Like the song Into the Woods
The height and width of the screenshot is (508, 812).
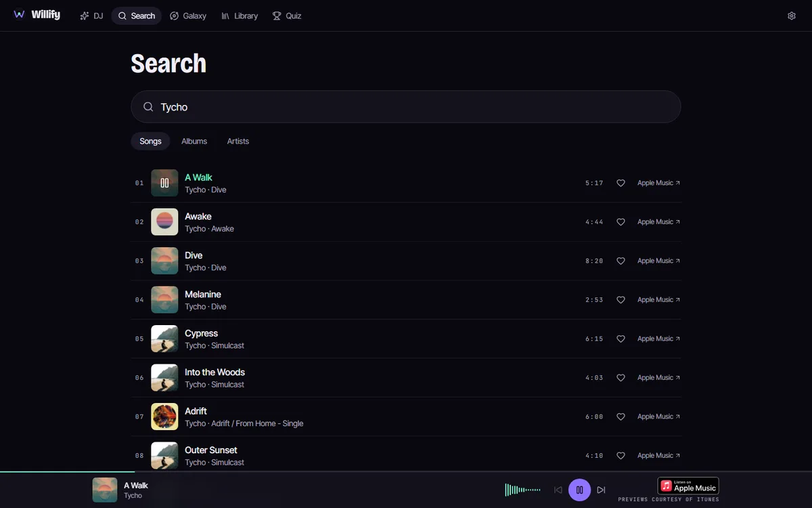coord(621,378)
